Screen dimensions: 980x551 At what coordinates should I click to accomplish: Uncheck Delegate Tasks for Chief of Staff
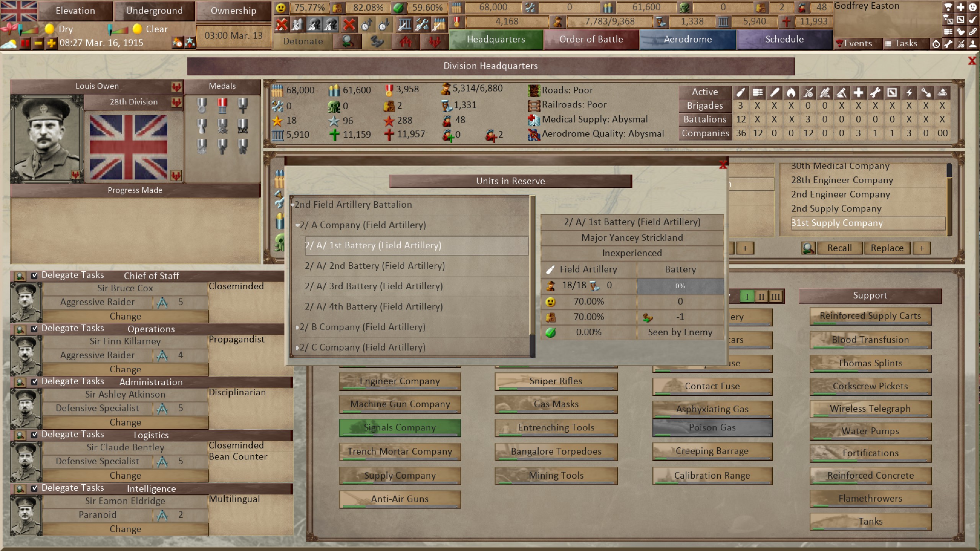(x=34, y=275)
